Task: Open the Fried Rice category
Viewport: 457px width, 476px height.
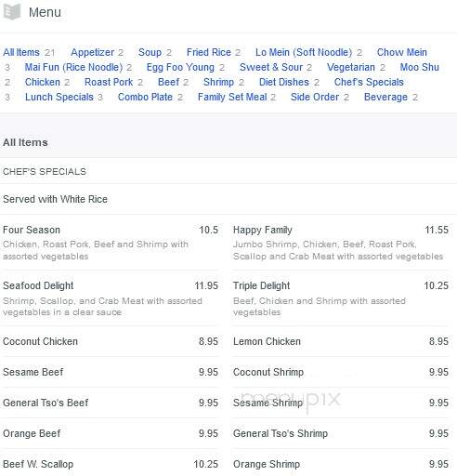Action: [209, 52]
